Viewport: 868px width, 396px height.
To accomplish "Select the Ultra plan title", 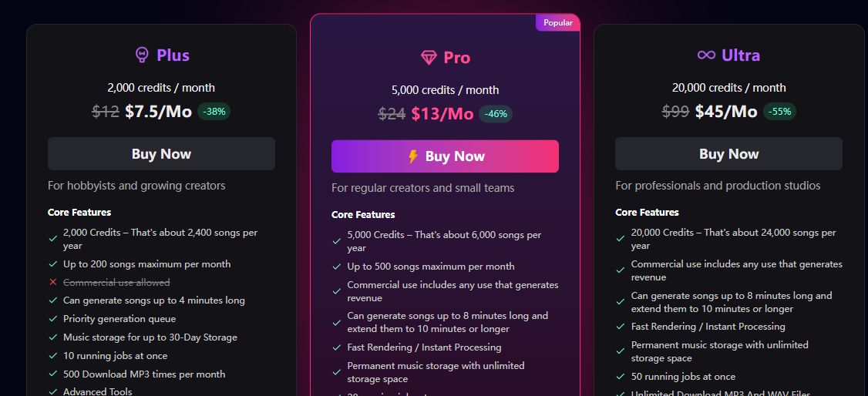I will click(x=741, y=55).
